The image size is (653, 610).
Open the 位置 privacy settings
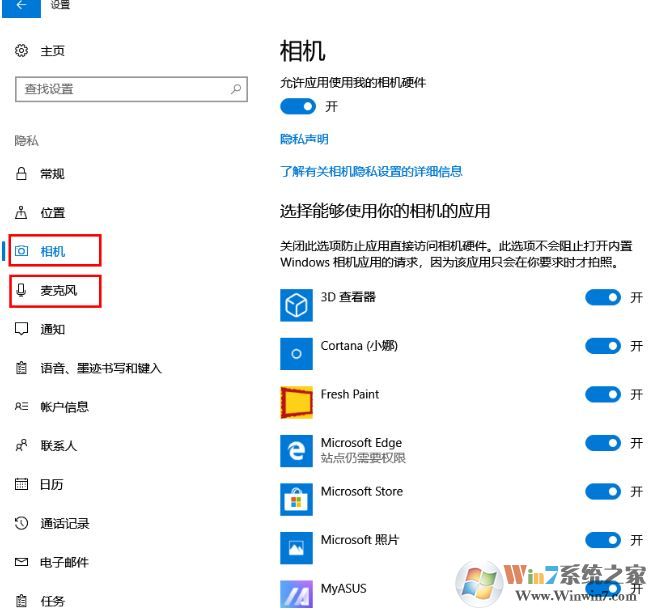pyautogui.click(x=52, y=212)
